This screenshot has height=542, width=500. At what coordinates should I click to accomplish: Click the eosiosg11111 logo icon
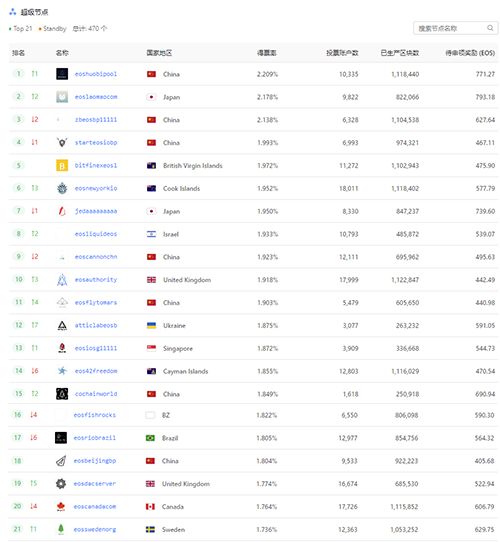pyautogui.click(x=62, y=348)
